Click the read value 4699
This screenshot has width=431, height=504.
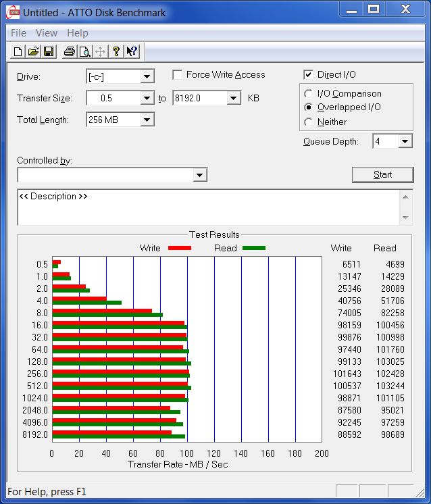tap(395, 264)
